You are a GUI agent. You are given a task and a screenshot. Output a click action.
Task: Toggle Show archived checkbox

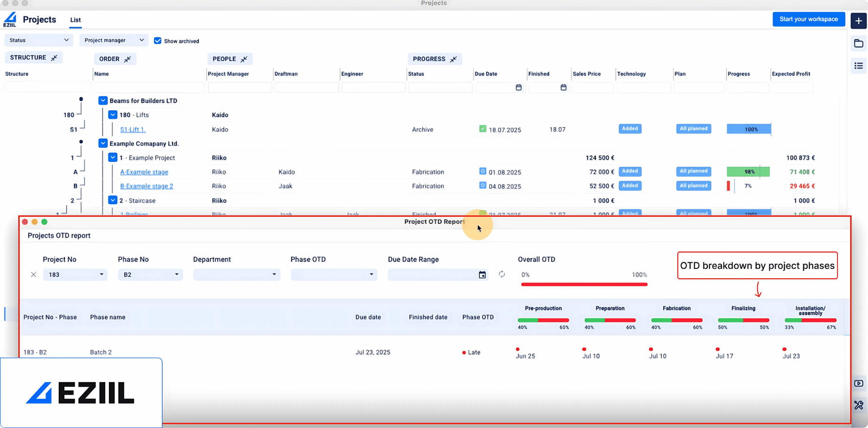pos(158,41)
